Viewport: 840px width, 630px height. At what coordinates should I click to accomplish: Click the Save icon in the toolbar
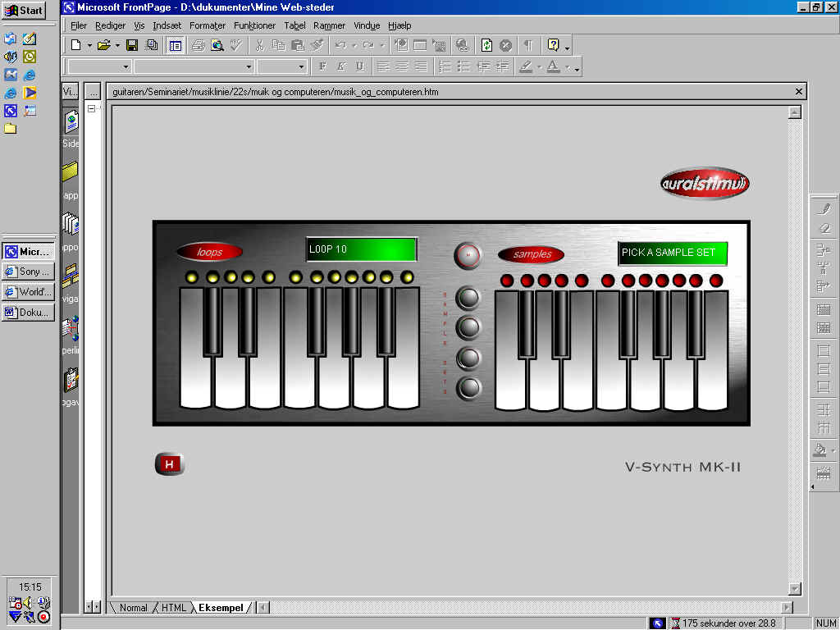(x=132, y=45)
